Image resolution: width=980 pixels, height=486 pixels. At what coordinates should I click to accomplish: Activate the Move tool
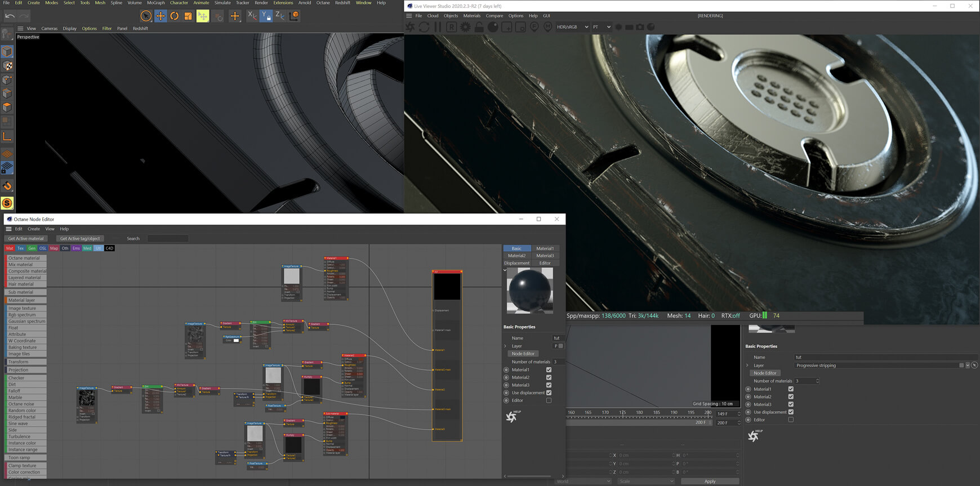[161, 16]
